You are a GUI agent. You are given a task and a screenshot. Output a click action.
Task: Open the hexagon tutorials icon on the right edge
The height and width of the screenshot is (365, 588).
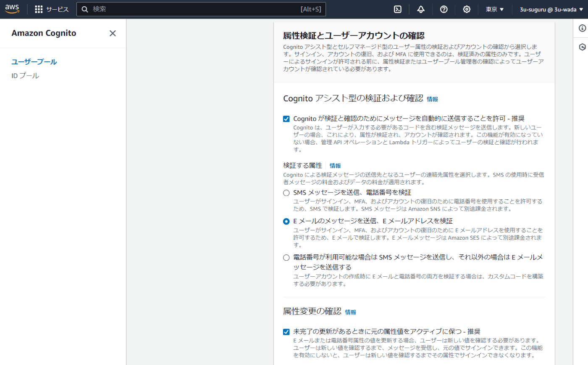582,47
